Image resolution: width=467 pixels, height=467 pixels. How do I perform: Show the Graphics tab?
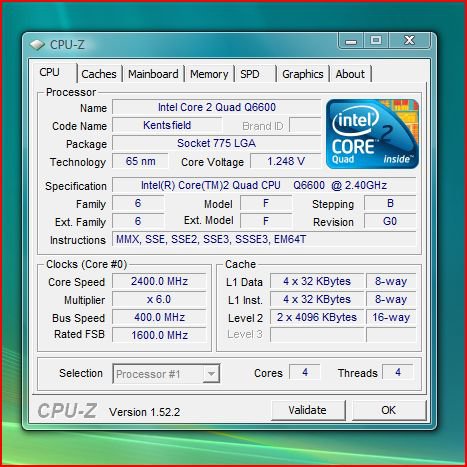pos(303,74)
